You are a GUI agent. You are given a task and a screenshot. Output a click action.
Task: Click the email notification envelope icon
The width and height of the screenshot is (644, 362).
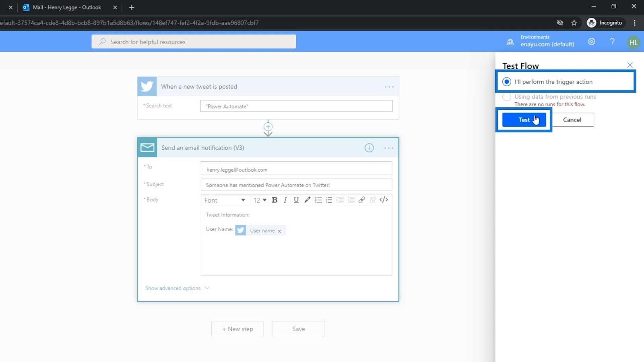147,148
